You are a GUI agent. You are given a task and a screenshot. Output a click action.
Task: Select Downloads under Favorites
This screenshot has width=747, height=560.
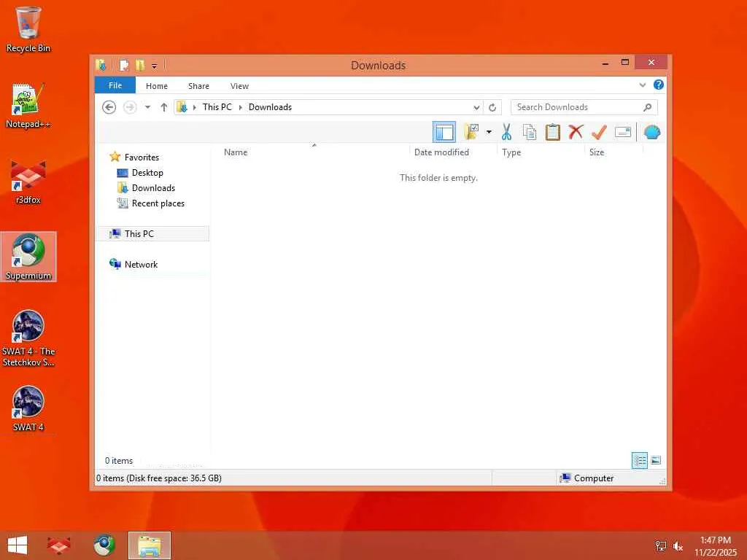pos(153,187)
